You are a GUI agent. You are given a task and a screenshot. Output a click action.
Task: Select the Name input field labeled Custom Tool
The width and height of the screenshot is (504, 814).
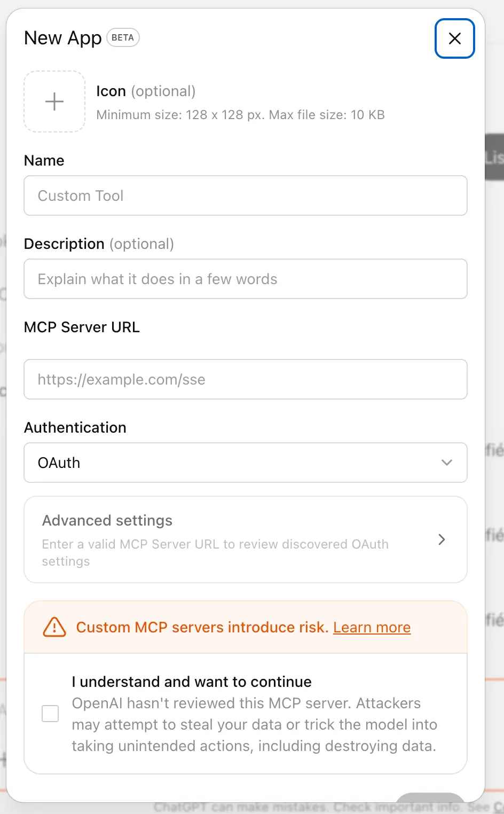click(x=245, y=195)
